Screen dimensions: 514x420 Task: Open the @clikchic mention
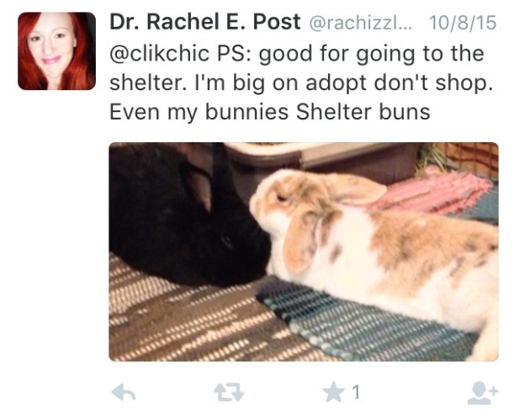(159, 53)
